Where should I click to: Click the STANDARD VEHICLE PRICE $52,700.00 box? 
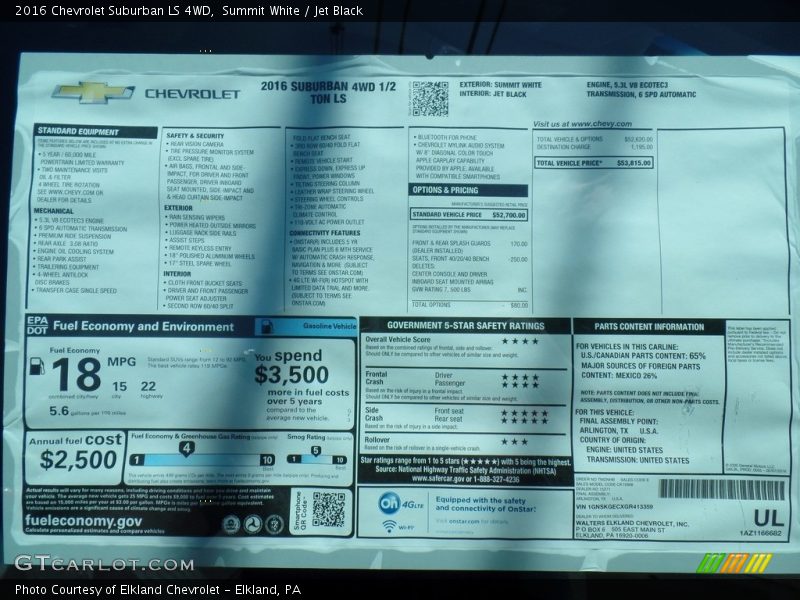pos(469,215)
